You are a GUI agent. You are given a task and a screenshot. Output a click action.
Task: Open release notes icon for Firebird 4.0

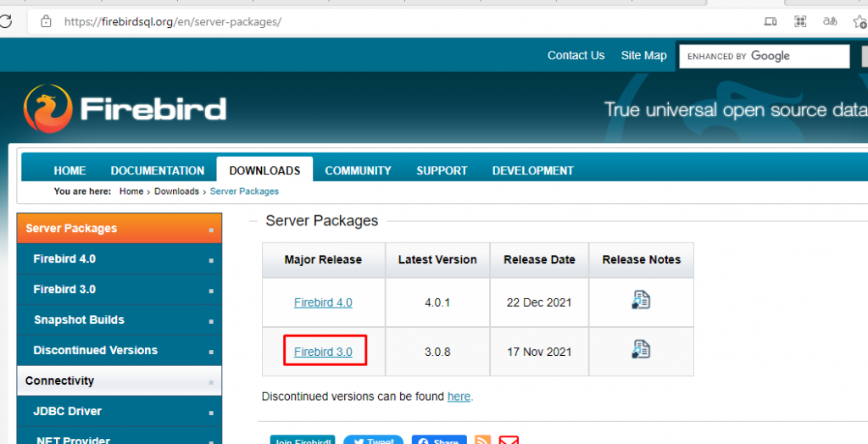[641, 300]
